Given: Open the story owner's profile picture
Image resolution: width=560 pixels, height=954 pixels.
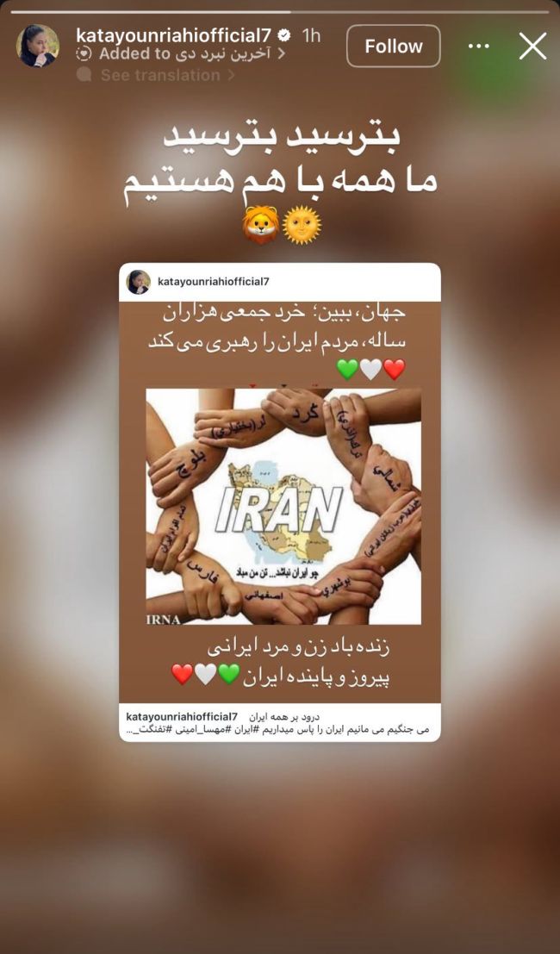Looking at the screenshot, I should tap(38, 46).
